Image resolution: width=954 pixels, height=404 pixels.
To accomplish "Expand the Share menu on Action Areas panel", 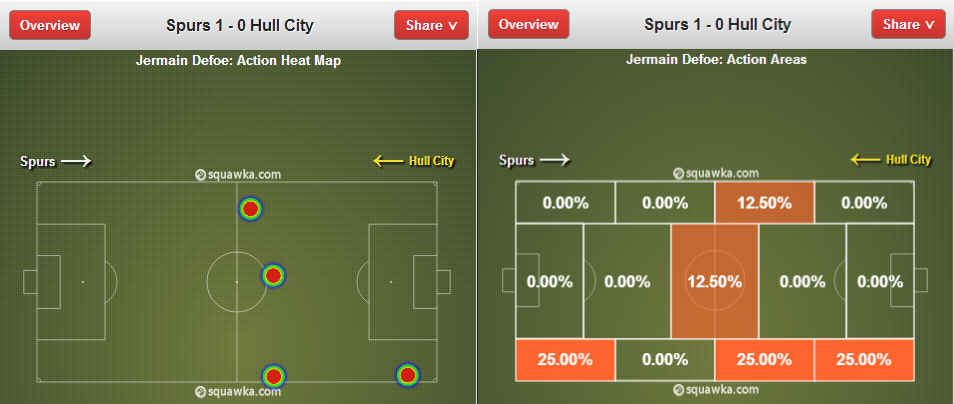I will coord(908,24).
